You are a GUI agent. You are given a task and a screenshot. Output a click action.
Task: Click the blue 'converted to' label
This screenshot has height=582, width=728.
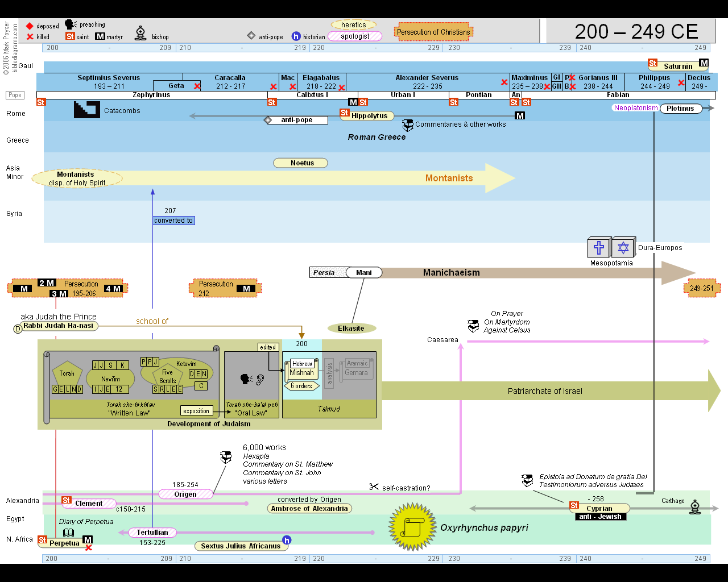tap(174, 221)
